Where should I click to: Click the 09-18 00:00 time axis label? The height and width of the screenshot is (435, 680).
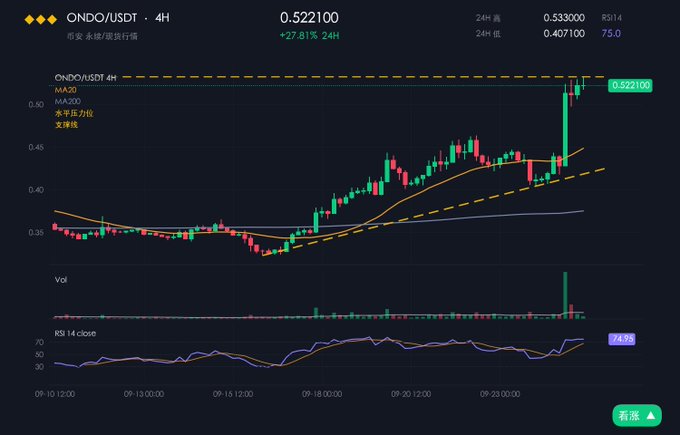coord(322,394)
